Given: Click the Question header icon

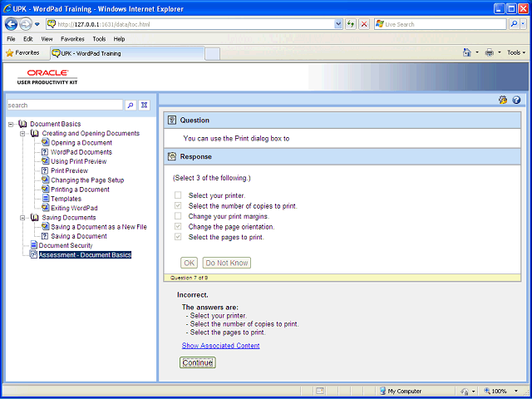Looking at the screenshot, I should click(x=172, y=120).
